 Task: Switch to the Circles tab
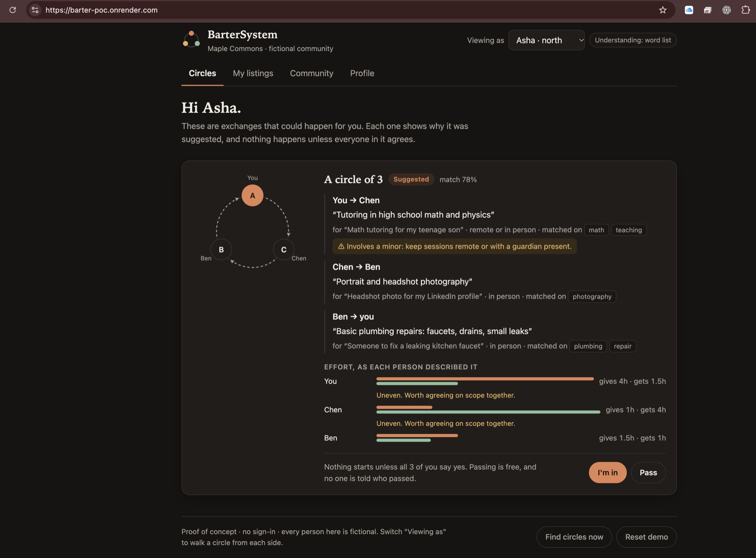(x=202, y=73)
